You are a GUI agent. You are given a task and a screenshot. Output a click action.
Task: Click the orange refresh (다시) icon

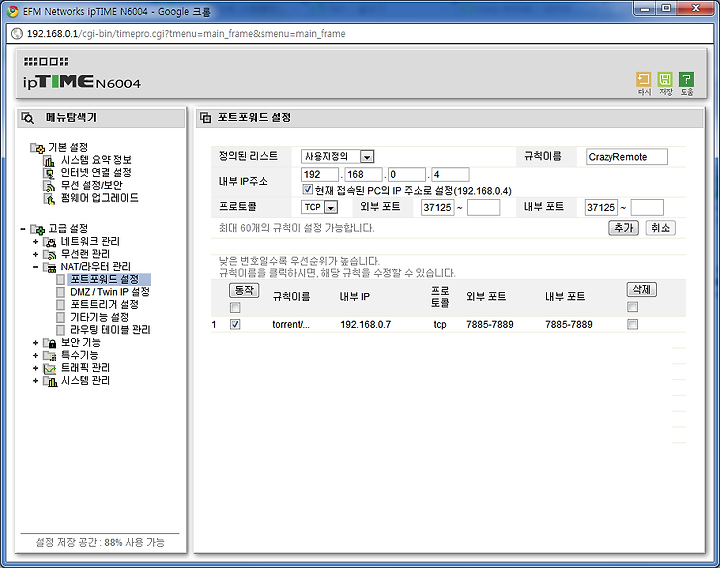[x=643, y=79]
